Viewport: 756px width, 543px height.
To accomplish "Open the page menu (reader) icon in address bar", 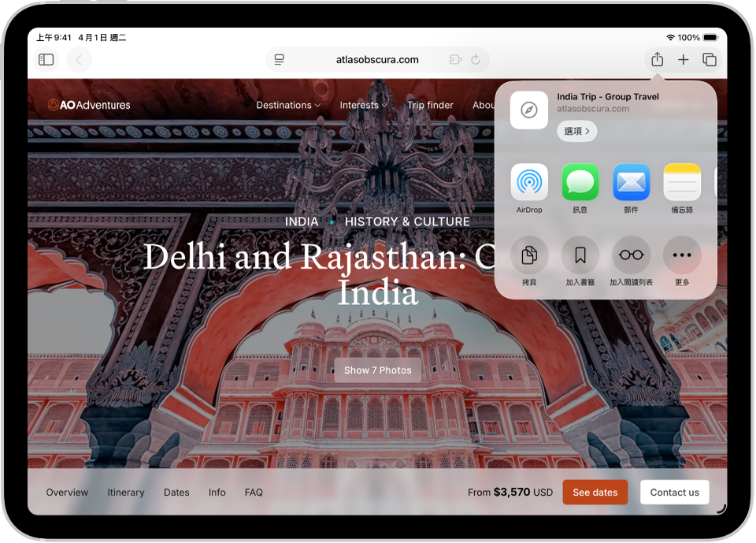I will pos(279,59).
